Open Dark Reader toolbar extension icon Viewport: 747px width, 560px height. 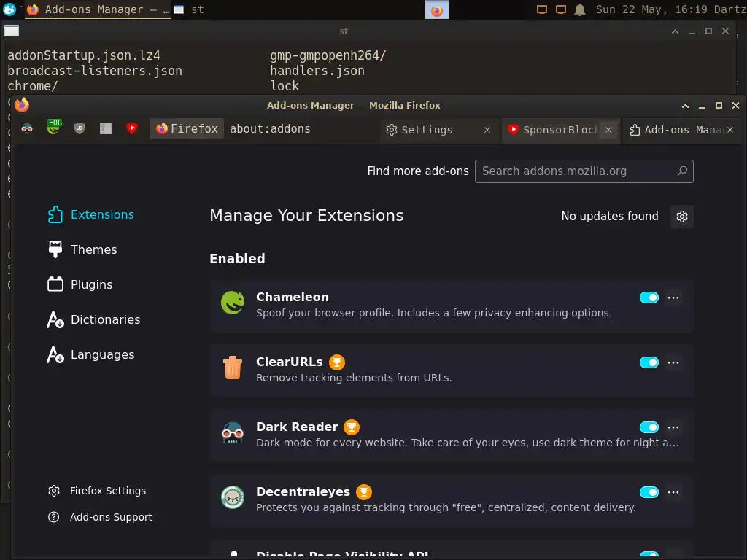[x=27, y=128]
